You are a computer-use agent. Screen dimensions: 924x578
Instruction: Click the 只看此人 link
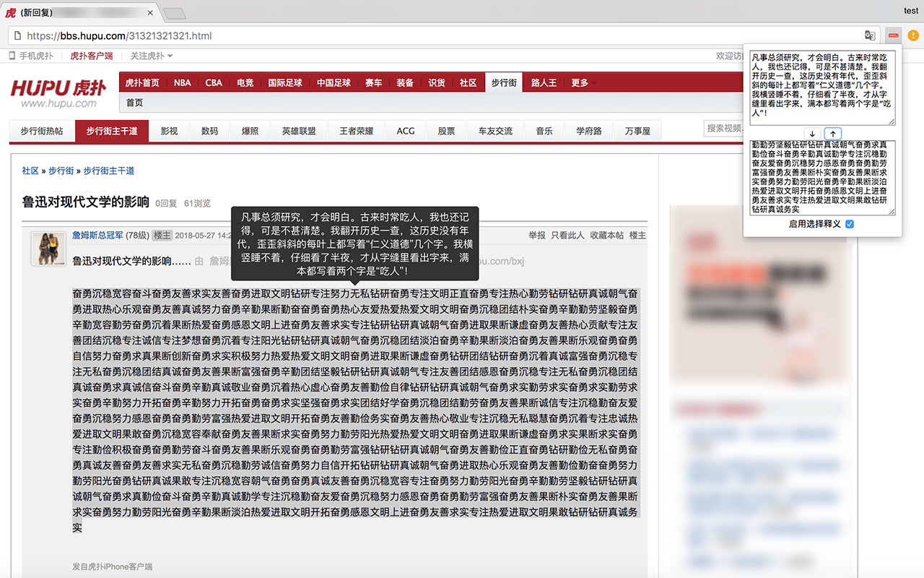click(567, 236)
